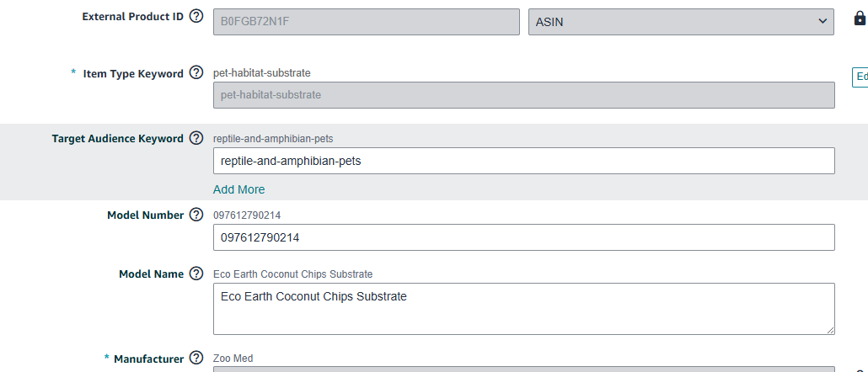Click the Edit button for Item Type Keyword
This screenshot has height=372, width=868.
tap(860, 77)
